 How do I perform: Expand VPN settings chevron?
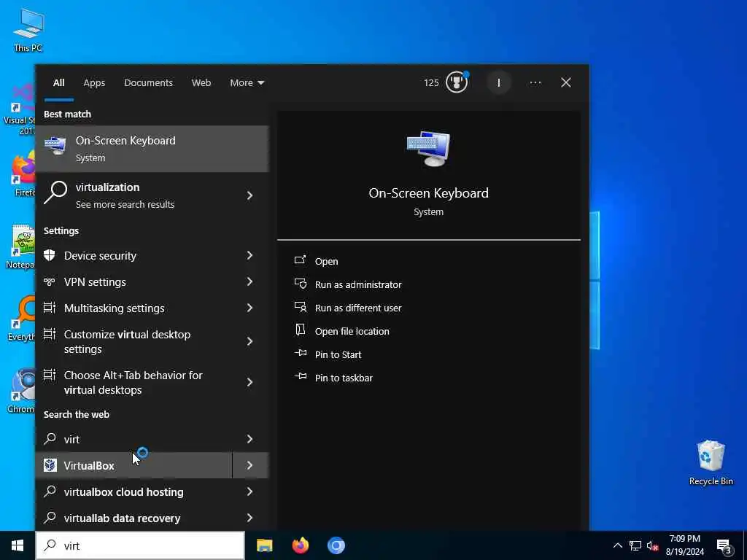point(249,282)
